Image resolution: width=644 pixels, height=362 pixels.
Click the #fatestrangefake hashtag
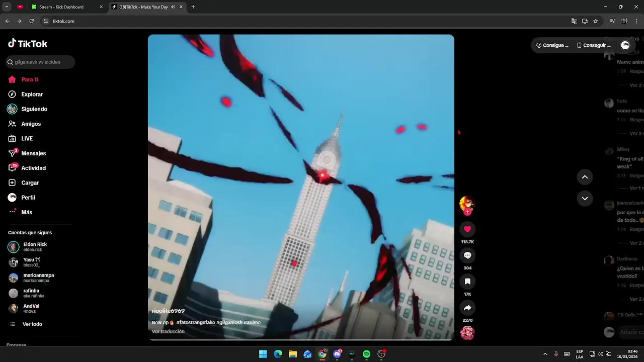[x=196, y=322]
